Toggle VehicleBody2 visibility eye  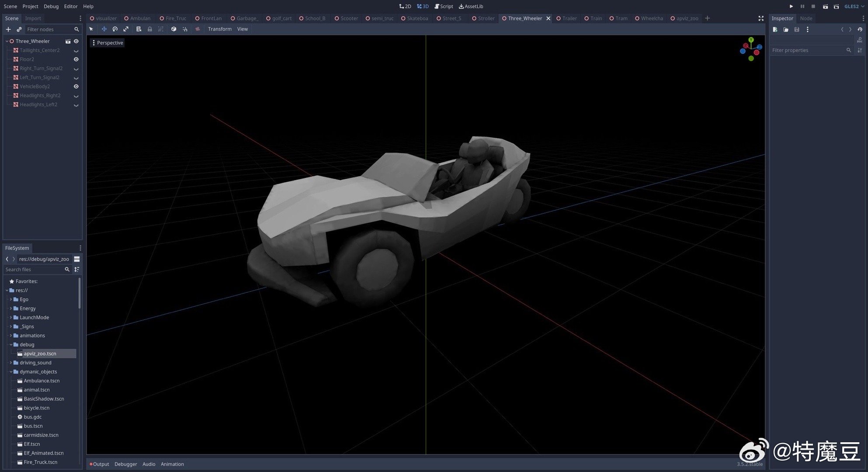76,87
